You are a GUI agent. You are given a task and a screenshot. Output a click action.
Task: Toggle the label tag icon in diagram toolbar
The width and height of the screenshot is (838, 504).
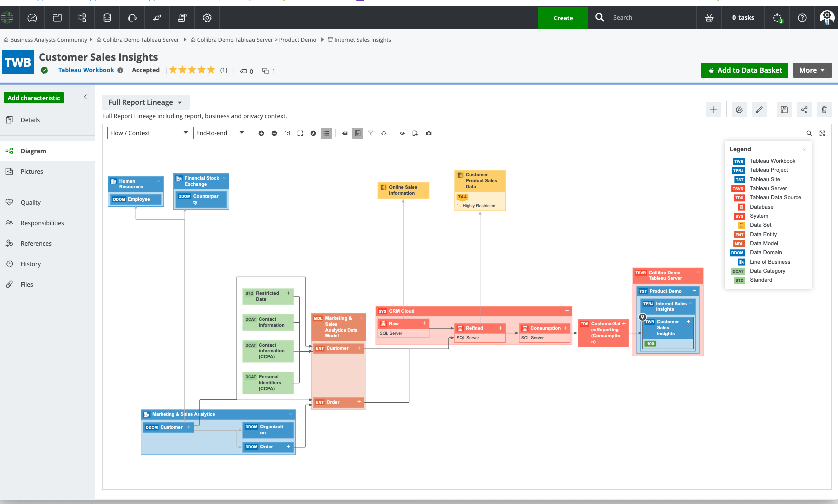345,133
